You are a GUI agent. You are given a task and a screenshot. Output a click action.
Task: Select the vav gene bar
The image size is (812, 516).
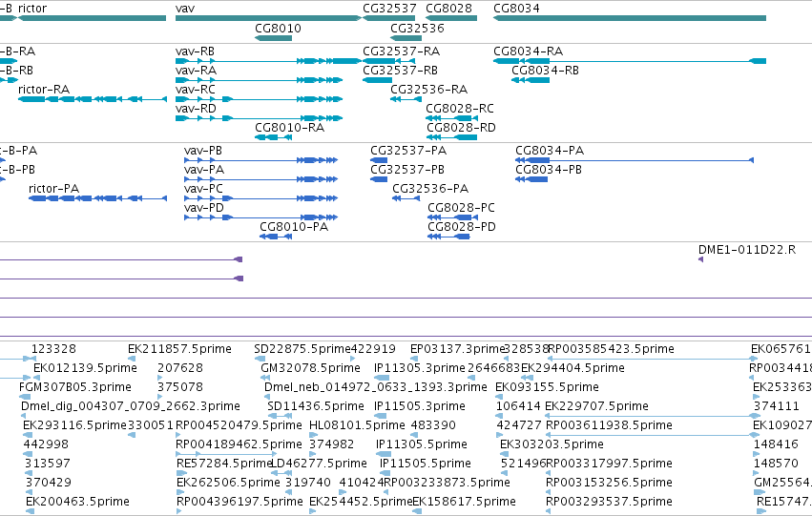268,18
